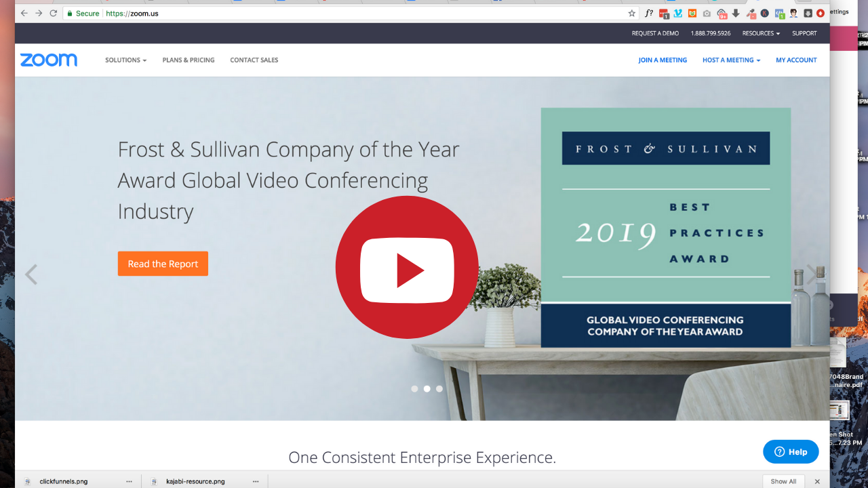Expand the Host a Meeting dropdown
The image size is (868, 488).
click(x=731, y=60)
